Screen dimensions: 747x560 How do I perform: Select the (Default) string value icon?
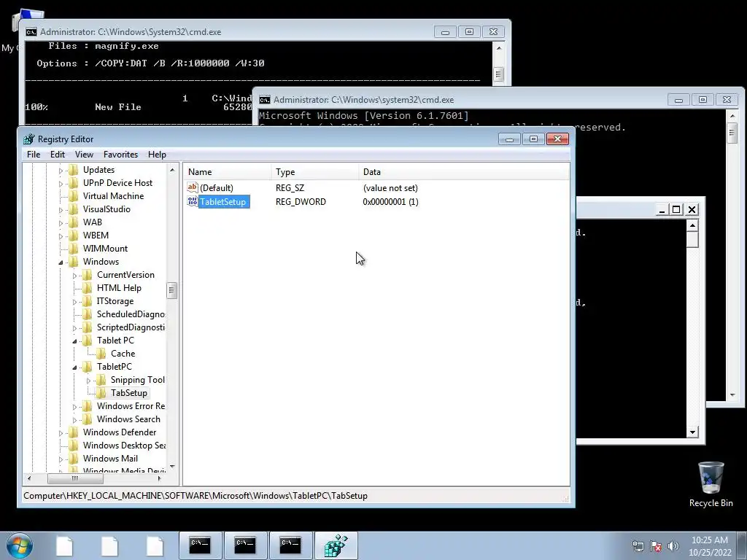(x=193, y=187)
